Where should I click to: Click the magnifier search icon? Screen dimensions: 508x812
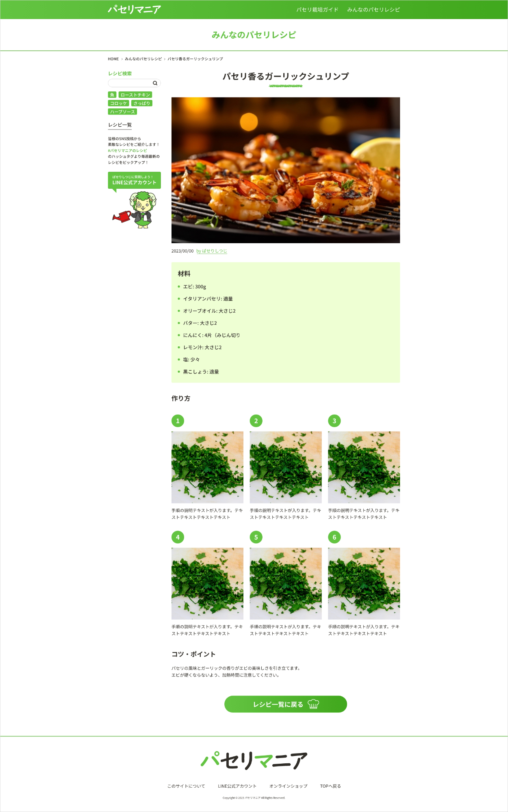tap(155, 83)
